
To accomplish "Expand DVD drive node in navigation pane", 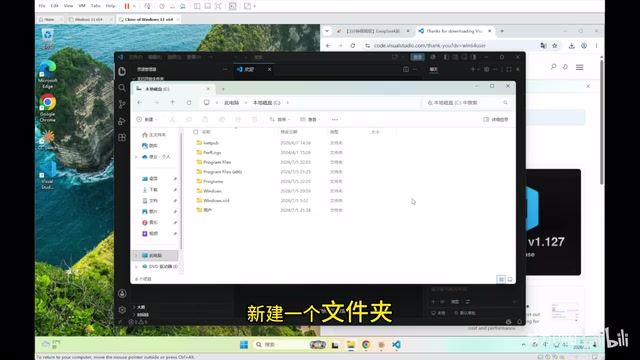I will 136,267.
